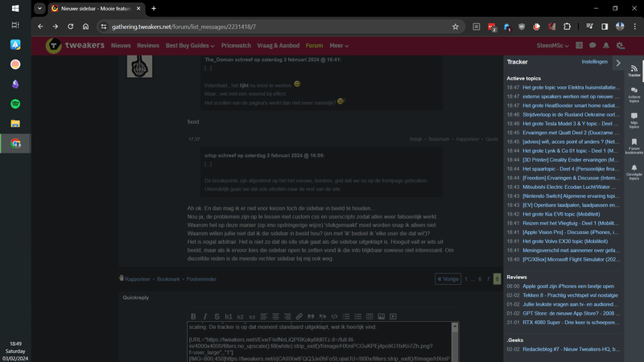Go to page 1 of the topic
This screenshot has width=644, height=362.
point(466,279)
